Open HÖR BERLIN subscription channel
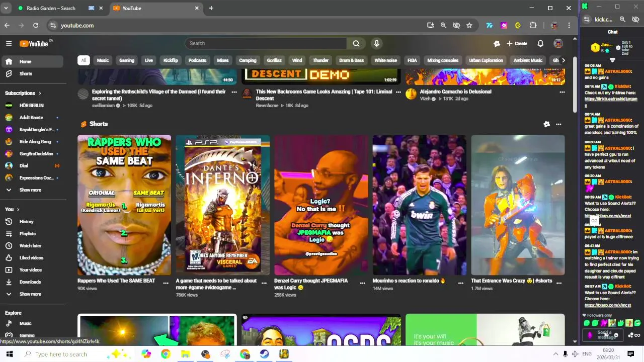The height and width of the screenshot is (362, 644). [33, 106]
